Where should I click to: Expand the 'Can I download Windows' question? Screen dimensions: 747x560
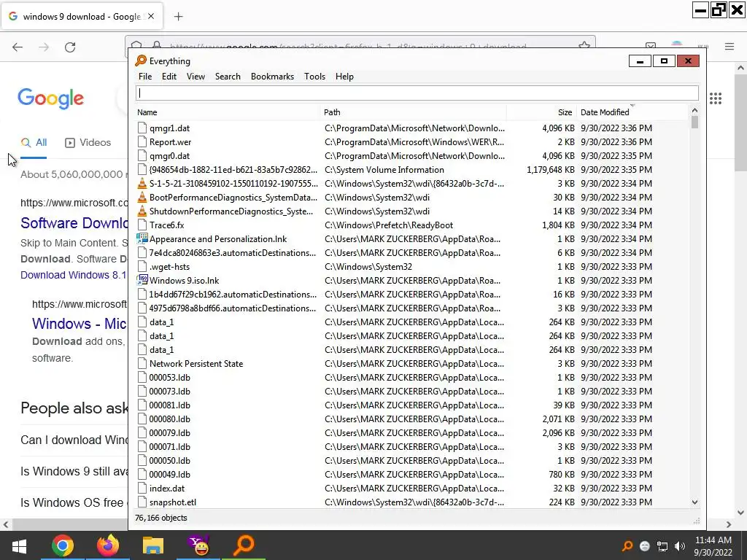(x=74, y=440)
